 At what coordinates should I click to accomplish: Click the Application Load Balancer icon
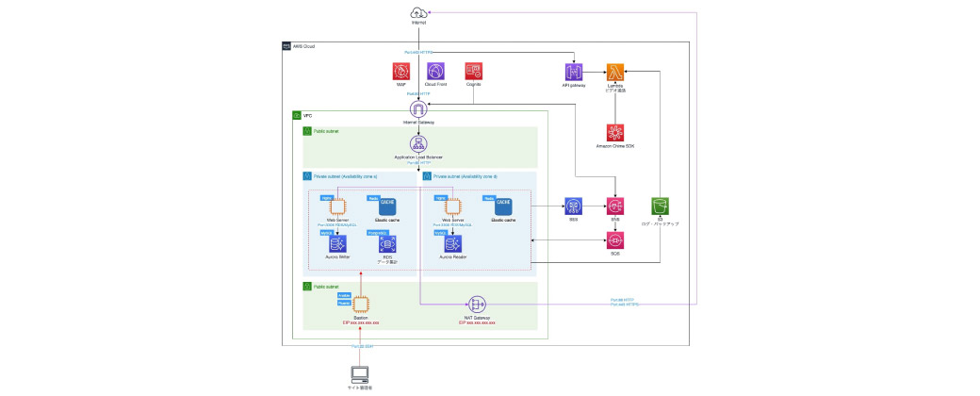418,144
